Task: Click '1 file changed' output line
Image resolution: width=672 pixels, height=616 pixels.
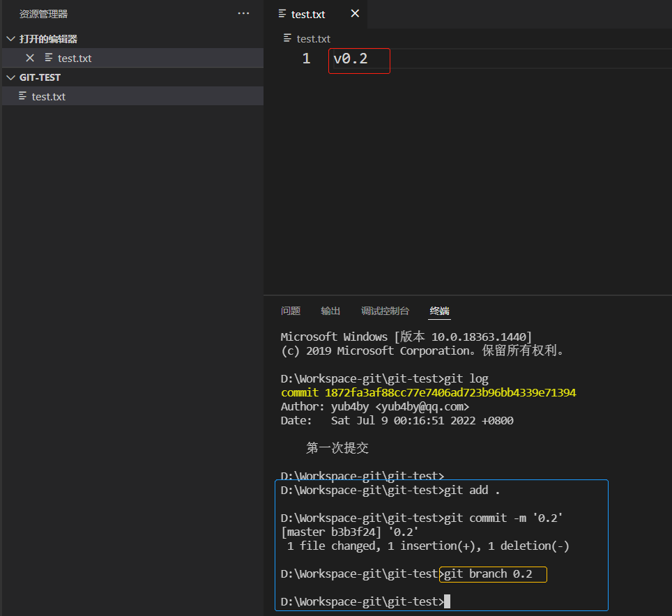Action: pos(428,546)
